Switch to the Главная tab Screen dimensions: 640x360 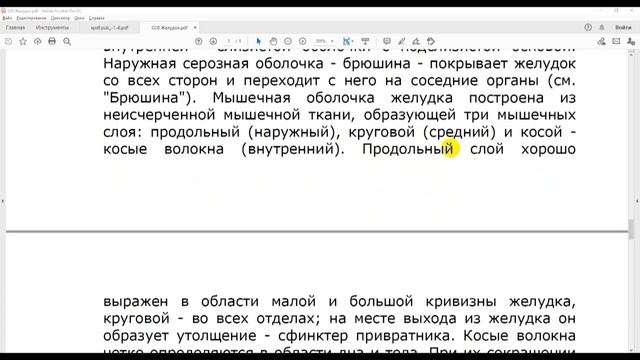point(16,27)
